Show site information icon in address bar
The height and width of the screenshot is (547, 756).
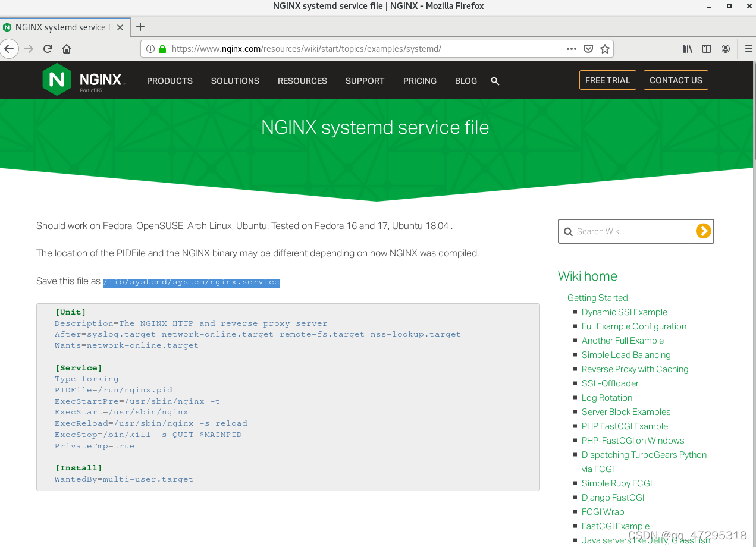[150, 49]
